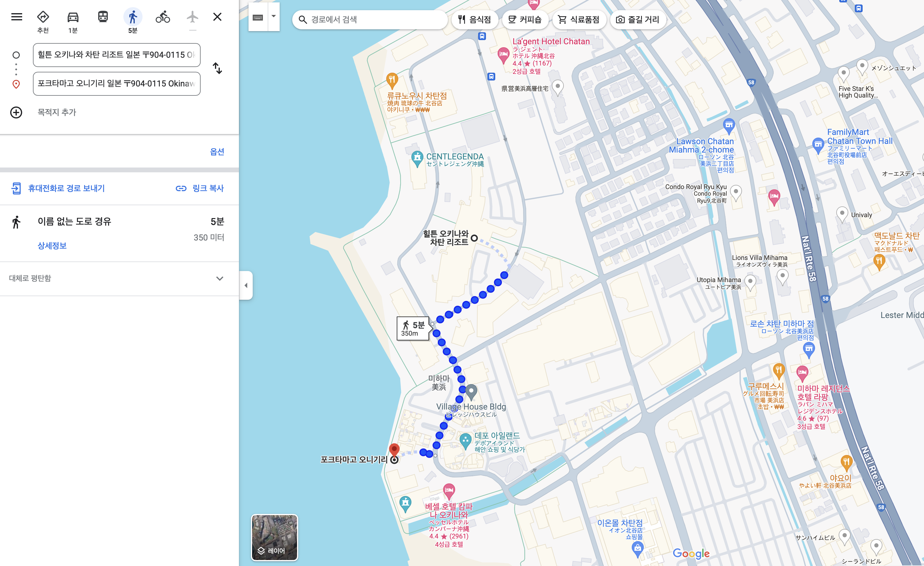
Task: Click the 경로에서 검색 search box
Action: 369,19
